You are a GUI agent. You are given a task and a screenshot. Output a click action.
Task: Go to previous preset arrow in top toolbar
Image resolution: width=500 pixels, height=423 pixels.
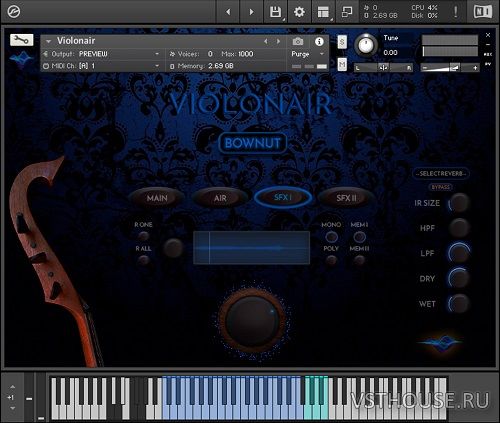[228, 12]
